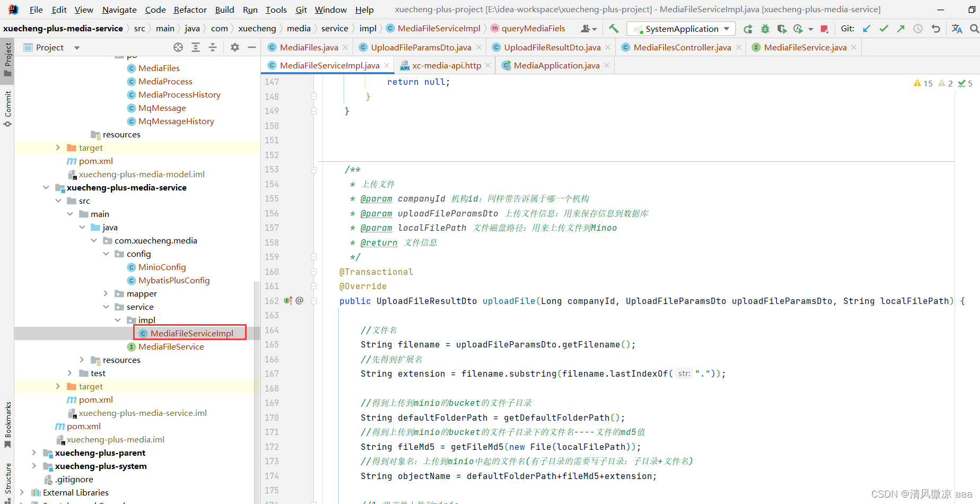Viewport: 980px width, 504px height.
Task: Run SystemApplication with the rerun icon
Action: [x=748, y=29]
